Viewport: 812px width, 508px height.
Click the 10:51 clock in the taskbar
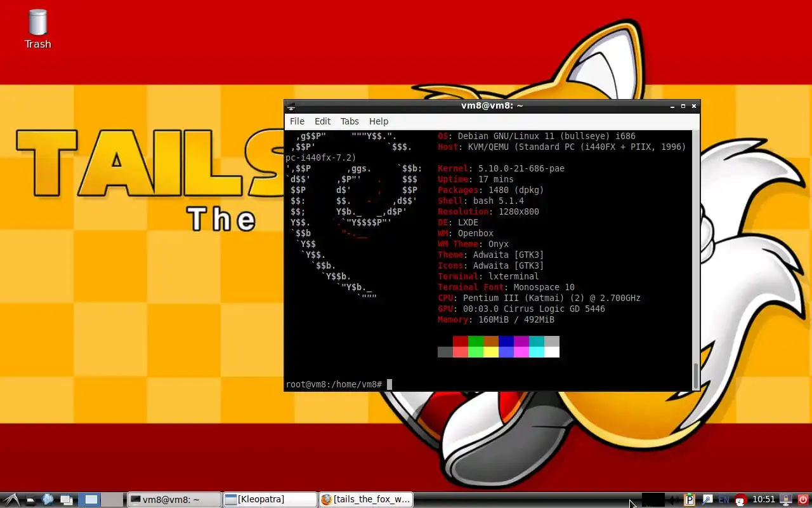(764, 500)
